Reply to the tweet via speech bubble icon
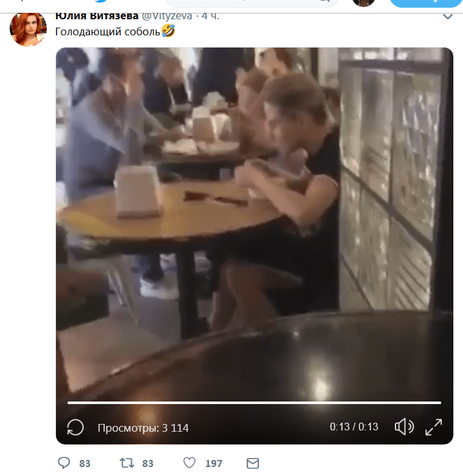This screenshot has height=476, width=463. [64, 463]
